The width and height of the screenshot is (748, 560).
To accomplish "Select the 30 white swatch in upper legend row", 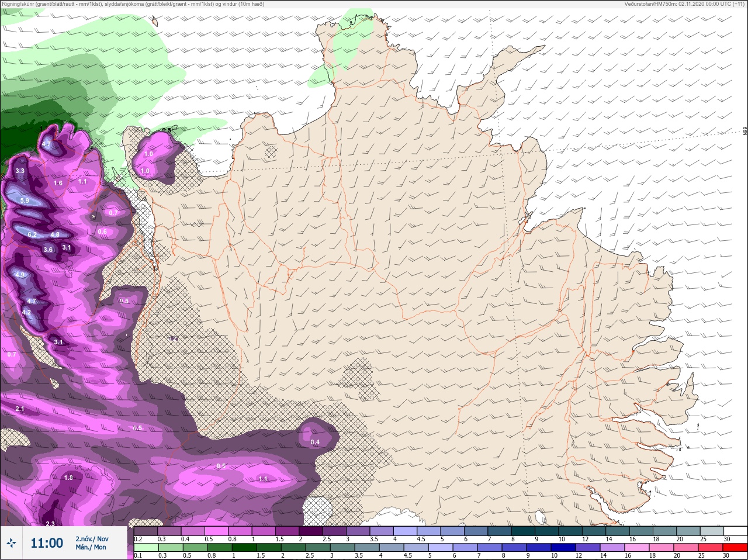I will pyautogui.click(x=735, y=531).
